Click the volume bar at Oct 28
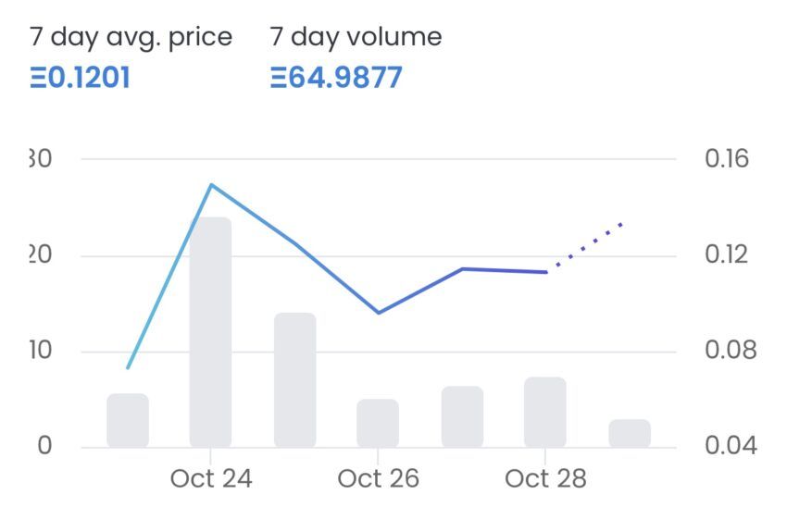This screenshot has width=787, height=532. [x=545, y=412]
